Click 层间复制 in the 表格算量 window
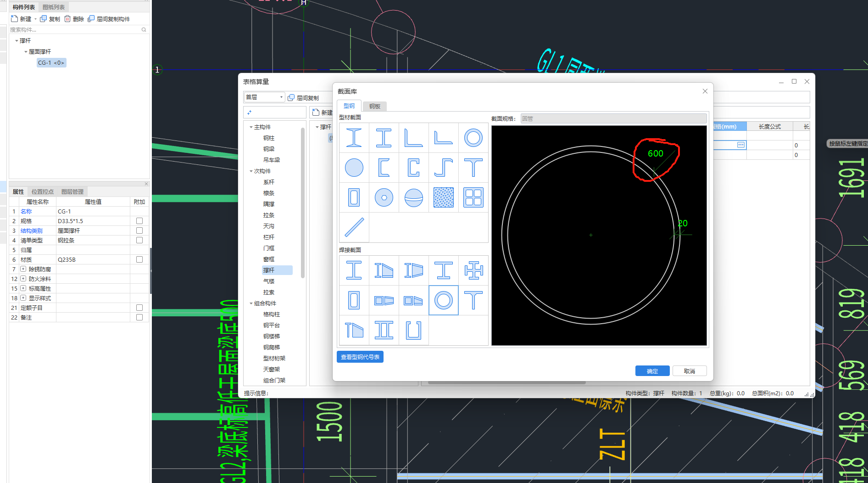Image resolution: width=868 pixels, height=483 pixels. pyautogui.click(x=303, y=98)
